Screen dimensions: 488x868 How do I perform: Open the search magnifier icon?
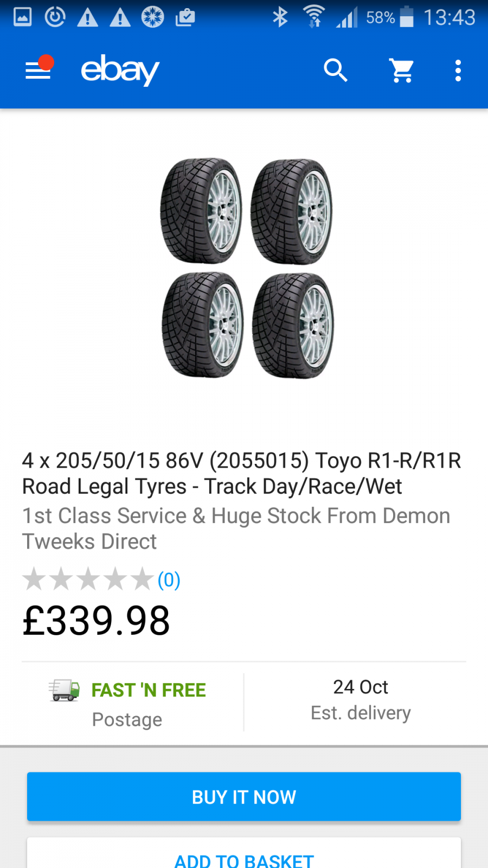(x=335, y=71)
